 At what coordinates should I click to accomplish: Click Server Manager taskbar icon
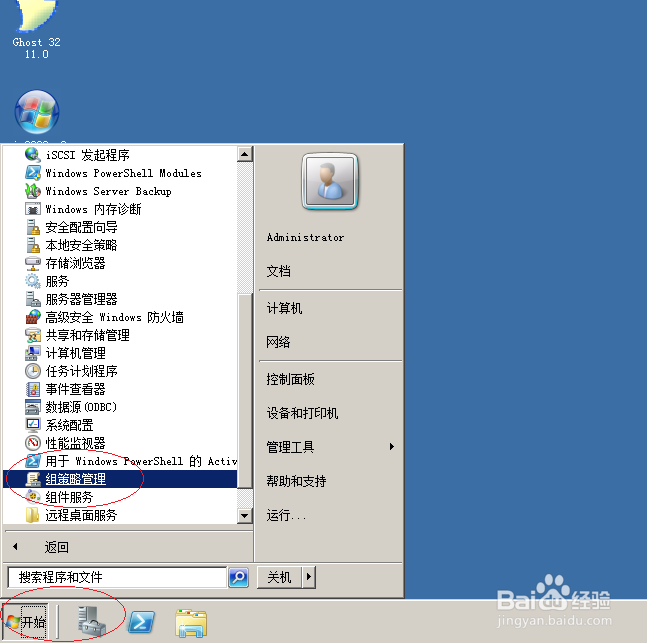pos(92,621)
